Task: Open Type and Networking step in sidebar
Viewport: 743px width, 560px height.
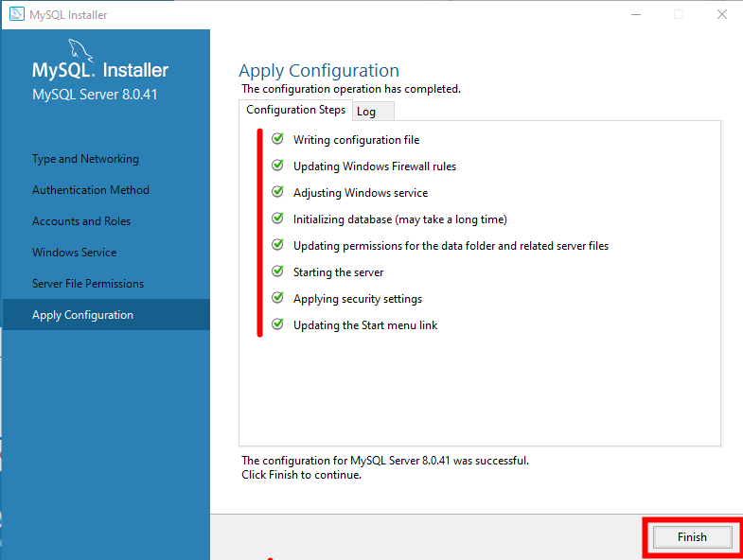Action: pyautogui.click(x=85, y=159)
